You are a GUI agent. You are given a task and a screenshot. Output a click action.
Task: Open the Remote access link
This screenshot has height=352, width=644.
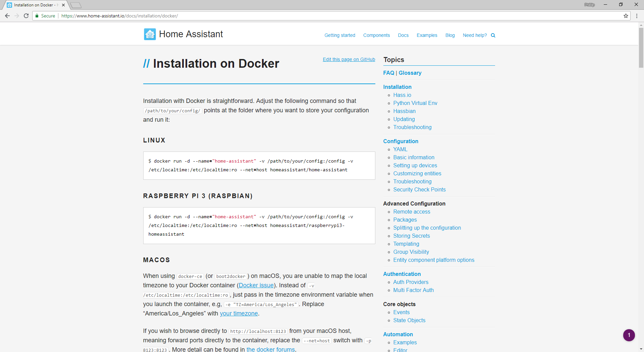(412, 212)
